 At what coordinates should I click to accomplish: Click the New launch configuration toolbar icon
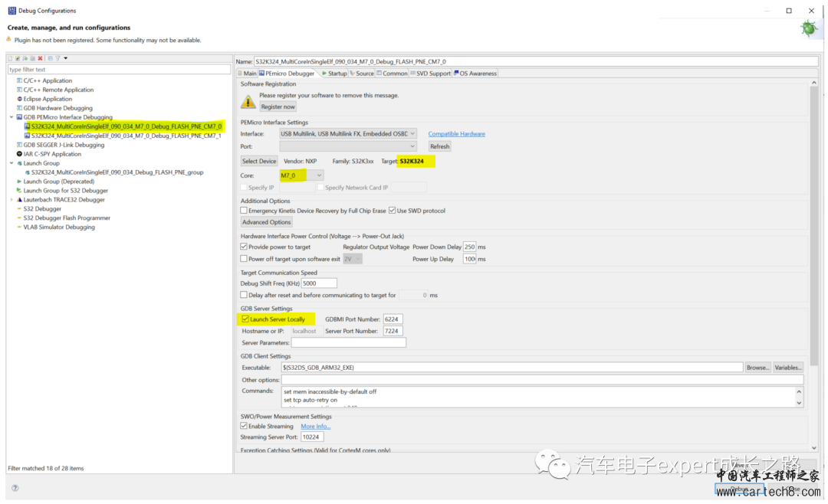pos(10,58)
